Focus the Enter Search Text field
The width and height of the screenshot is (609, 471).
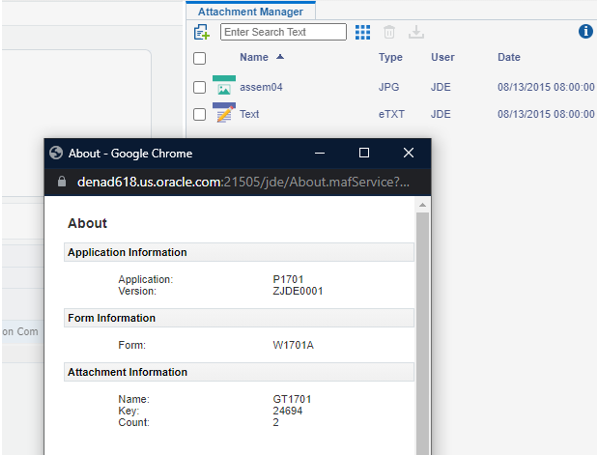click(x=283, y=32)
